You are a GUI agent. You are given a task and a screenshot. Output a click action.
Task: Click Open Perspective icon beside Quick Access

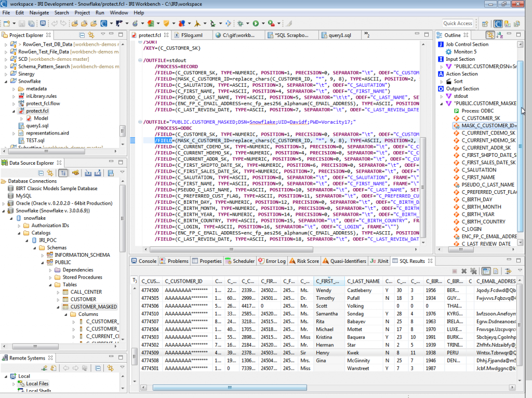(485, 23)
